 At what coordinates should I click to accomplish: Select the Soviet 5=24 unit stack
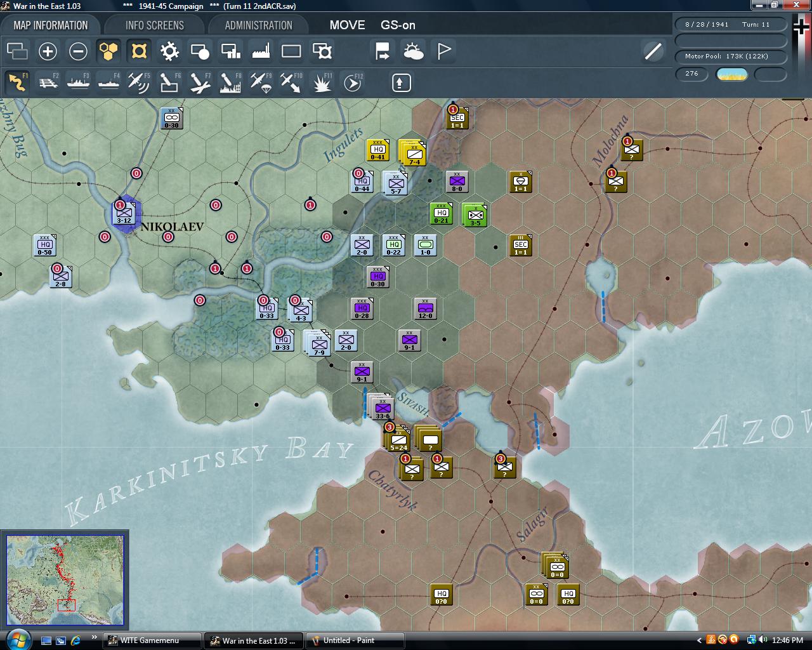point(398,439)
